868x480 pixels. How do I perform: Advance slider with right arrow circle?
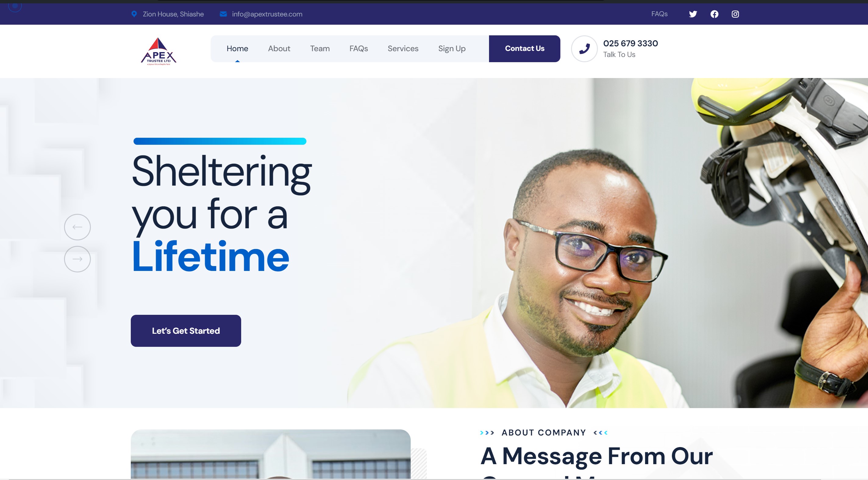(77, 259)
